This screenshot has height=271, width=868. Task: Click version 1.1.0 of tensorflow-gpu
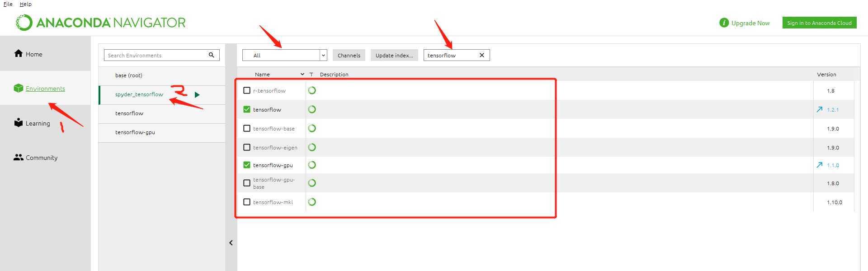833,165
